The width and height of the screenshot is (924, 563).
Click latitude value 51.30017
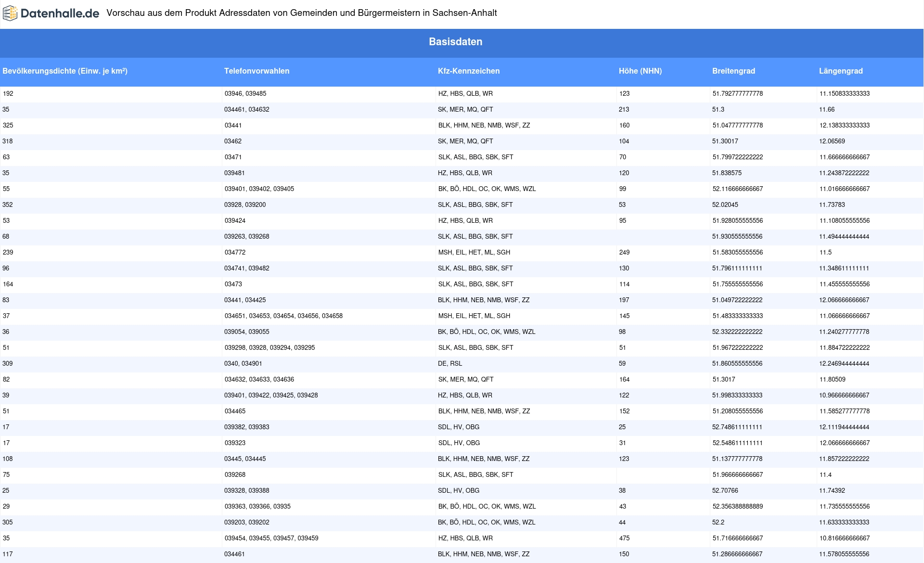coord(725,141)
